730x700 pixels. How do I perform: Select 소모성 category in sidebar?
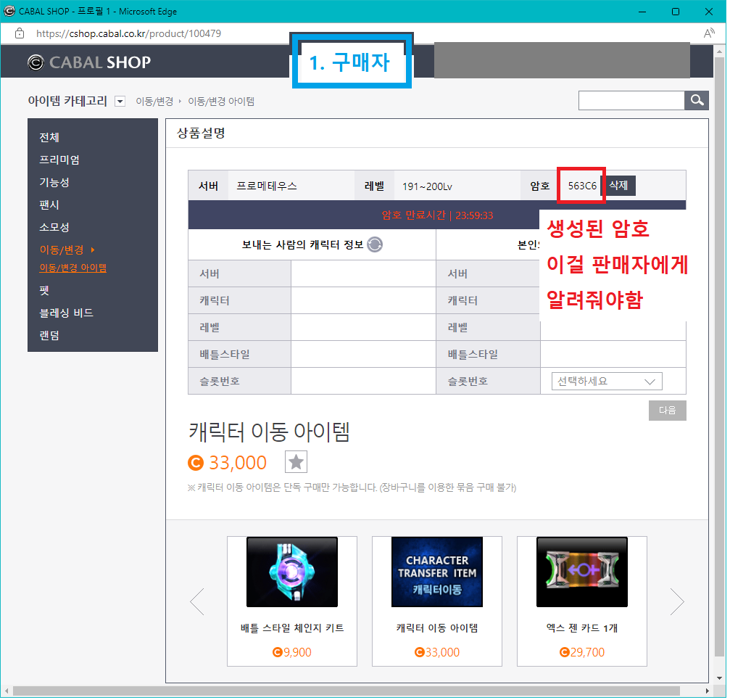coord(54,228)
